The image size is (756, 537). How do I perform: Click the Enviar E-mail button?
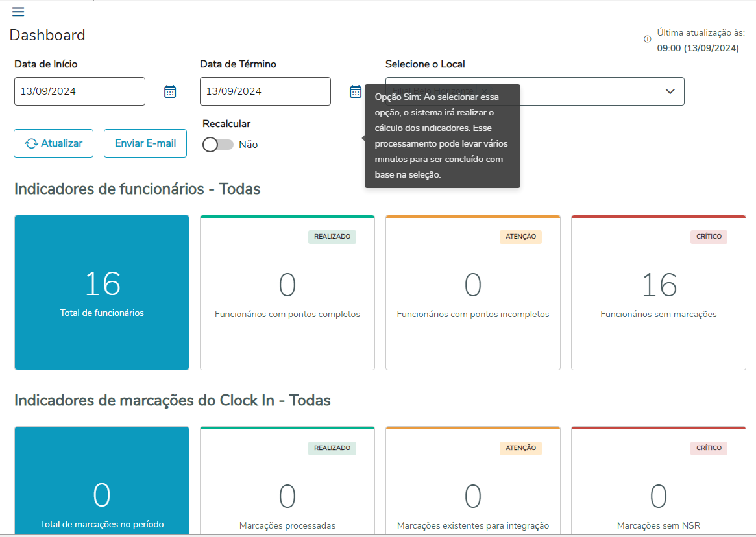[x=145, y=143]
